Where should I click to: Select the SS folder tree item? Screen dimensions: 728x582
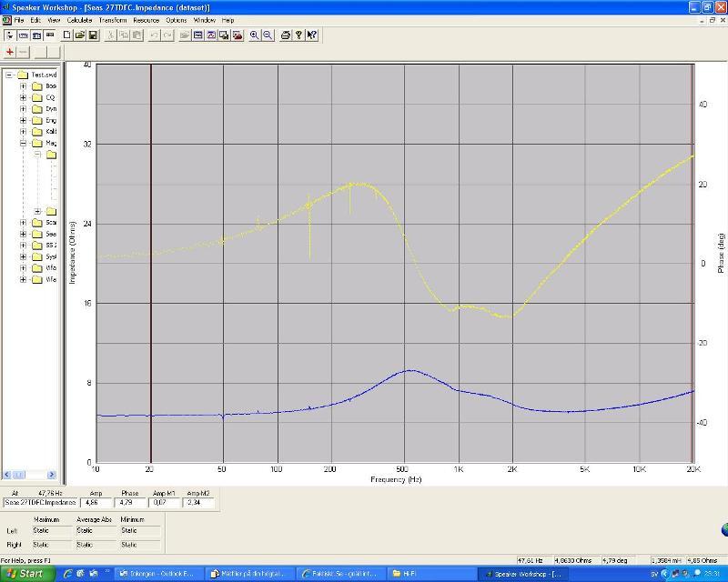(x=51, y=245)
